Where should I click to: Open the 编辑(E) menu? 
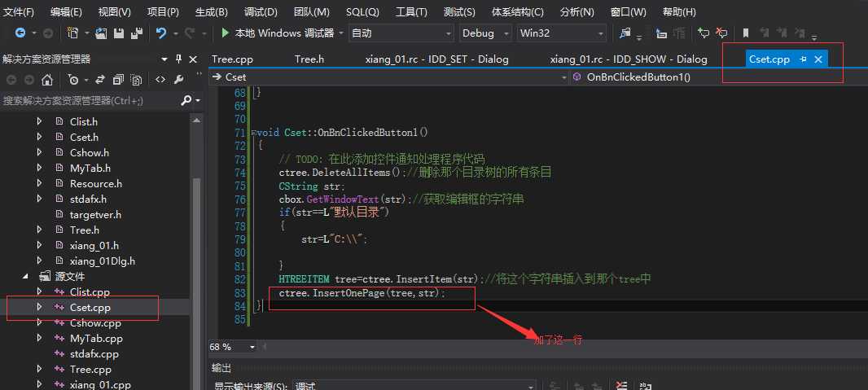click(66, 11)
